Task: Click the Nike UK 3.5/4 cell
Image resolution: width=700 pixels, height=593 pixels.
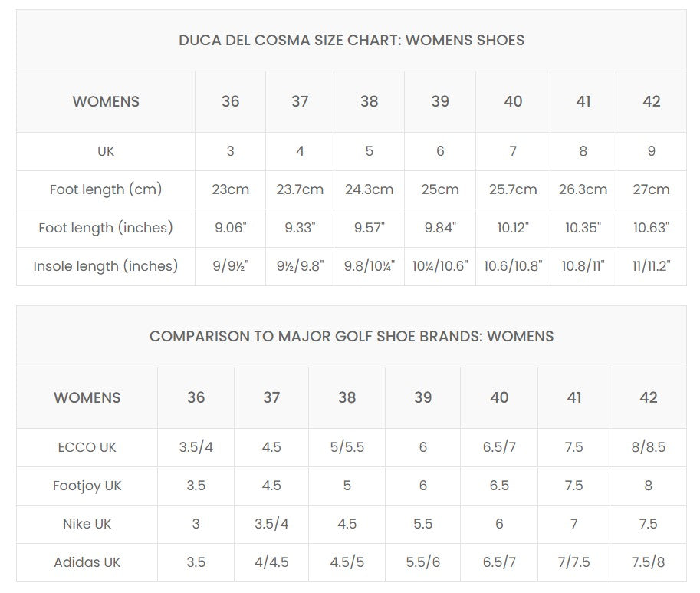Action: [x=271, y=524]
